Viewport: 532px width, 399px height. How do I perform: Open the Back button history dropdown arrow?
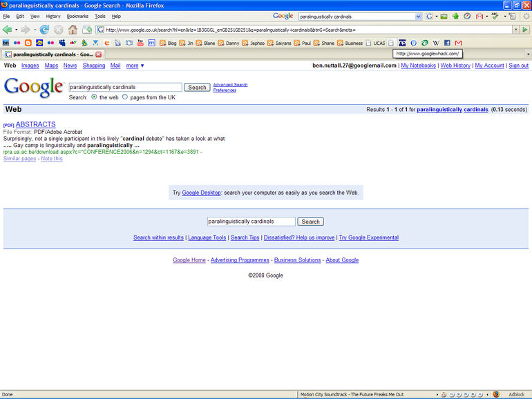[x=16, y=30]
